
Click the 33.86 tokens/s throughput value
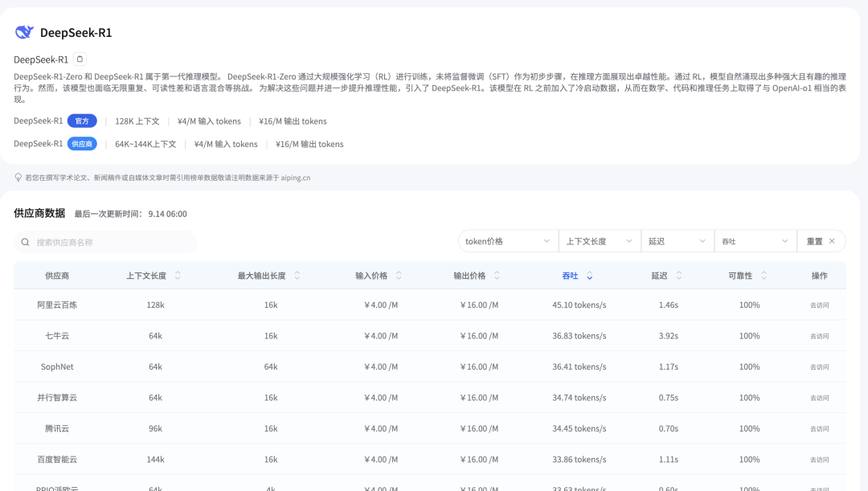pos(579,460)
